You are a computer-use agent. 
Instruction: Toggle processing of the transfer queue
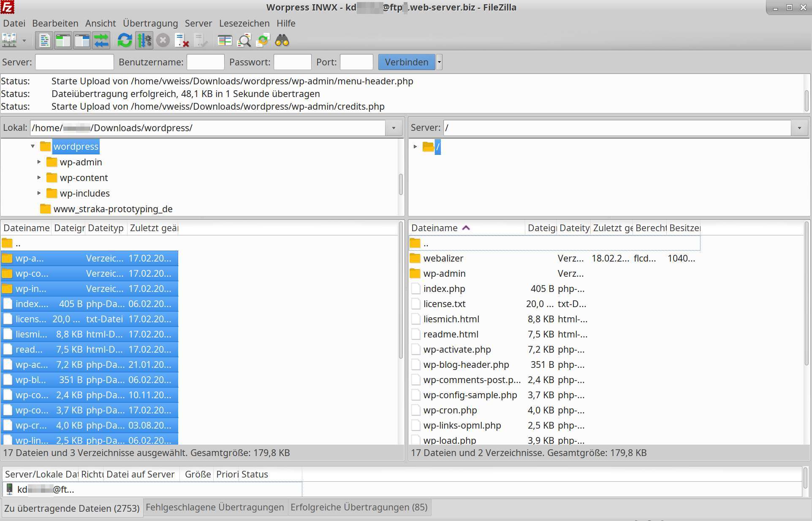[144, 40]
